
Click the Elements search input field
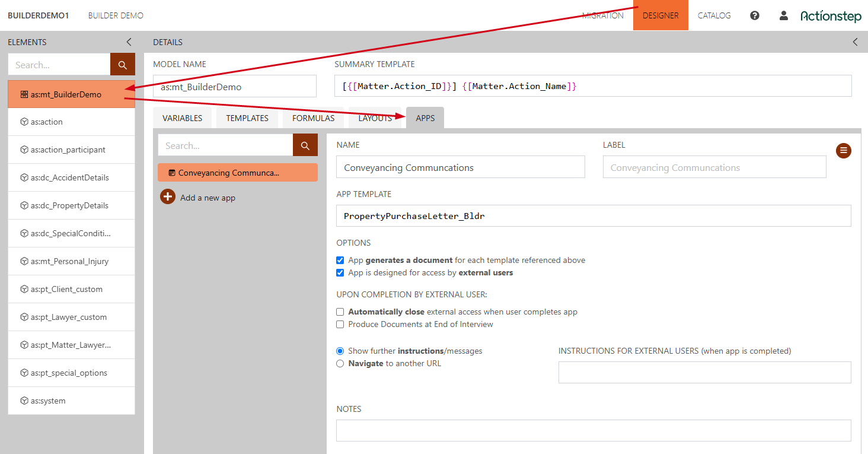tap(59, 65)
